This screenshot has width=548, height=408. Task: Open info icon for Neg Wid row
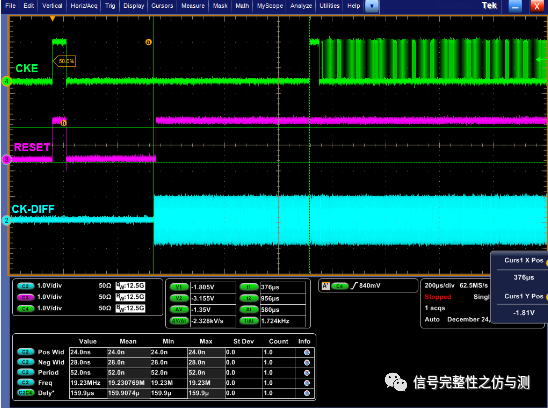pyautogui.click(x=307, y=363)
